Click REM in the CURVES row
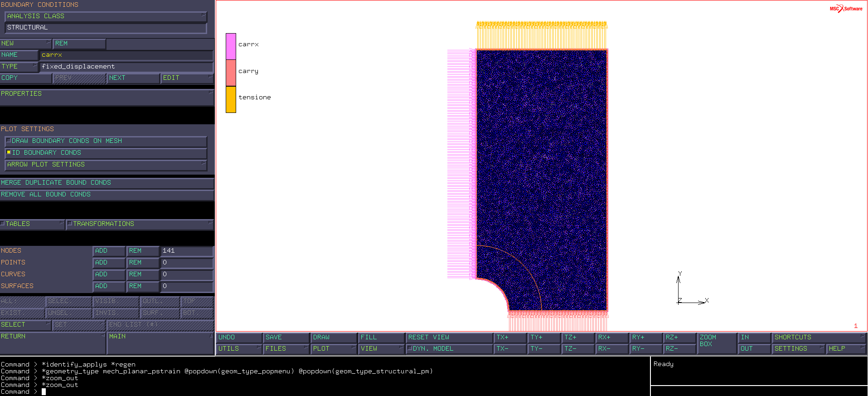 [x=143, y=274]
